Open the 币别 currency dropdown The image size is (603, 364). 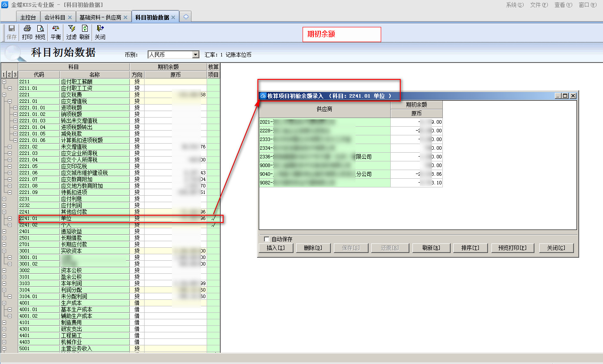point(195,55)
